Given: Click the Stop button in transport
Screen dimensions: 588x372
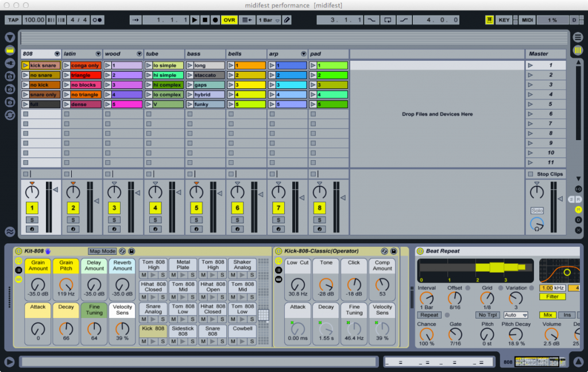Looking at the screenshot, I should click(205, 20).
